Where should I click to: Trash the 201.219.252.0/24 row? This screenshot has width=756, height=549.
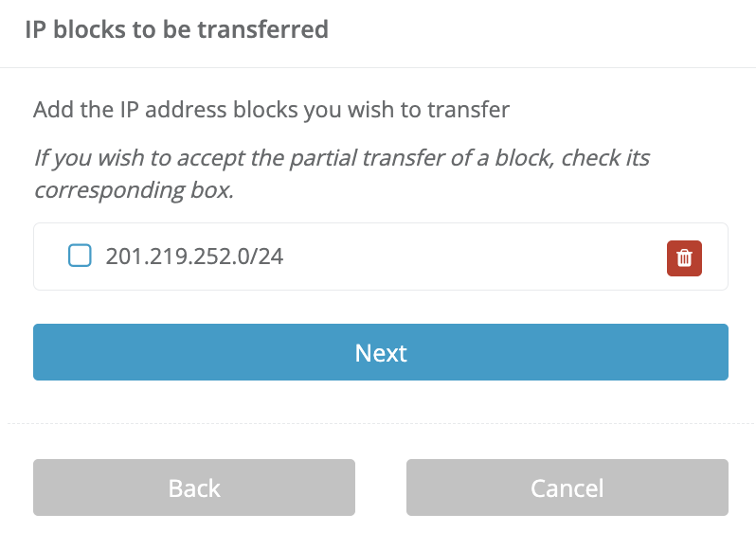pos(684,257)
